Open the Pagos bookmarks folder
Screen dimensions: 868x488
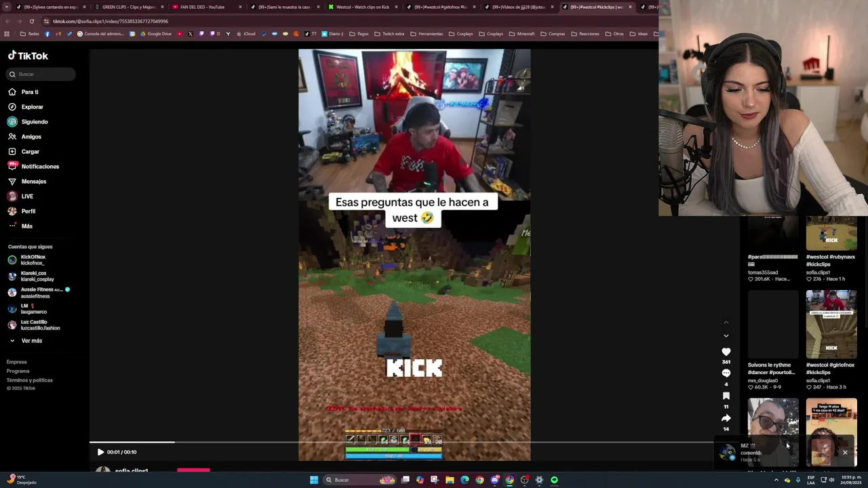click(359, 34)
